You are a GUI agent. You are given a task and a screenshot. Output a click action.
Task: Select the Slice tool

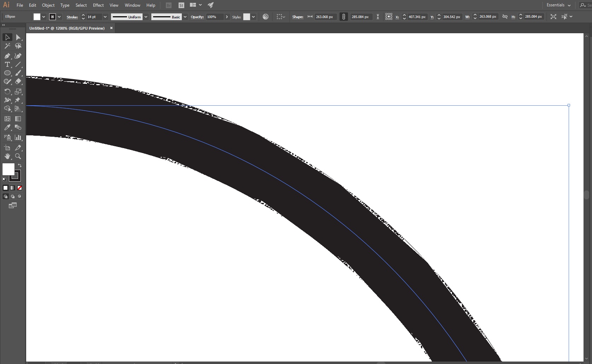[18, 148]
